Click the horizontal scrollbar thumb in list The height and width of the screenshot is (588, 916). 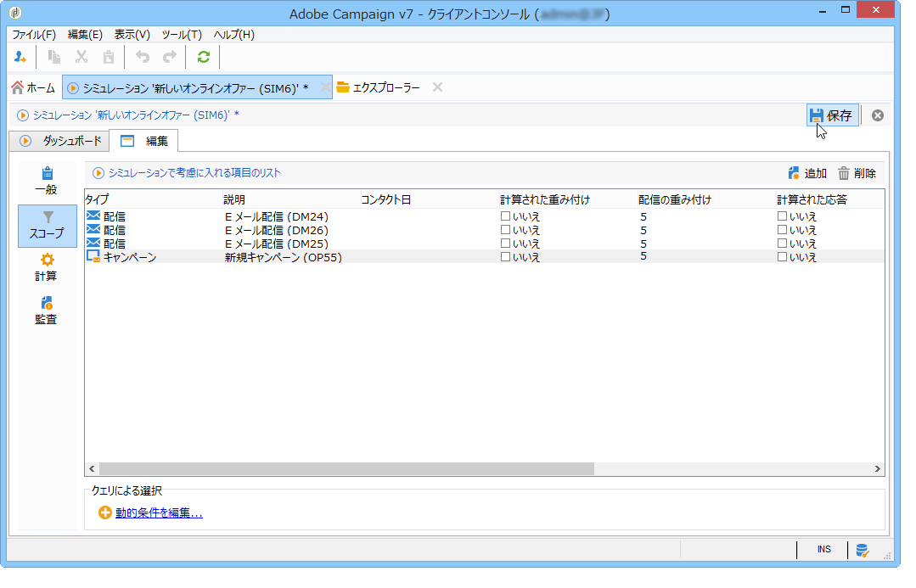[346, 469]
